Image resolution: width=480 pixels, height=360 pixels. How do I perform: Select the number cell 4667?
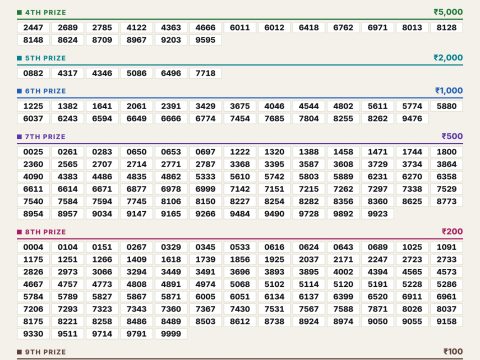click(x=33, y=284)
